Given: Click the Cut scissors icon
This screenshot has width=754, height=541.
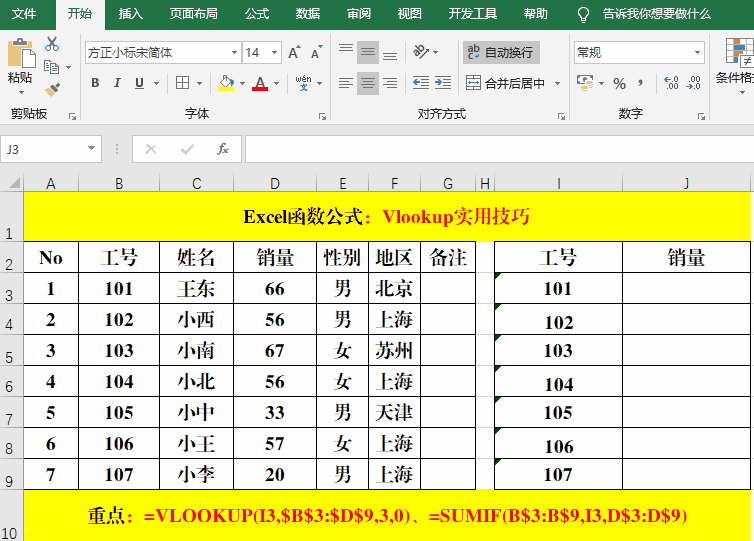Looking at the screenshot, I should tap(51, 44).
